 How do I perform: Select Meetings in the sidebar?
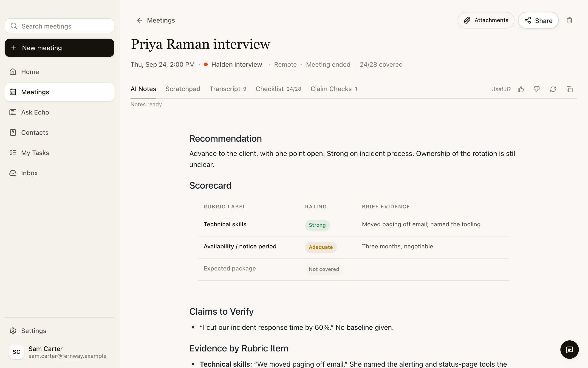(59, 92)
